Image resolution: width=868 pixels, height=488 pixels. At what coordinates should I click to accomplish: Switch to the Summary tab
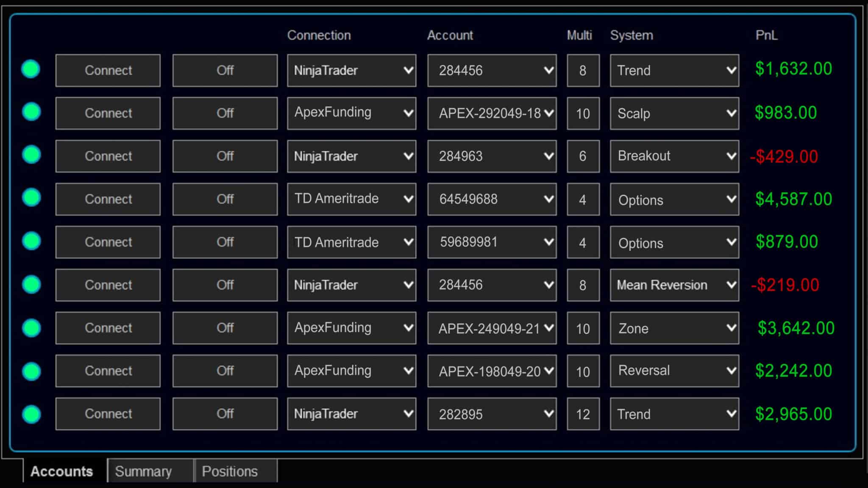click(144, 471)
